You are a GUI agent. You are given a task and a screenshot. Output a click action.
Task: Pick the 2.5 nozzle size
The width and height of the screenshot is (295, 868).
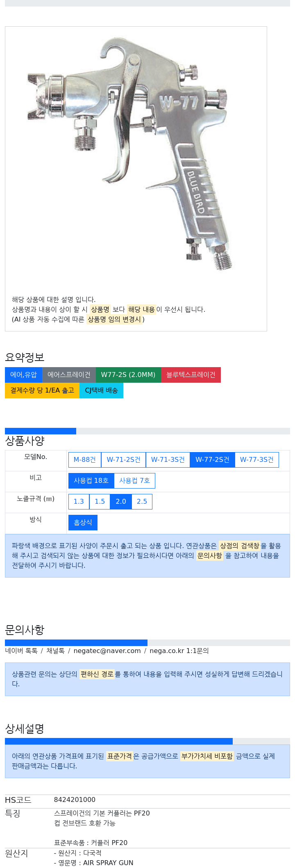[x=142, y=501]
